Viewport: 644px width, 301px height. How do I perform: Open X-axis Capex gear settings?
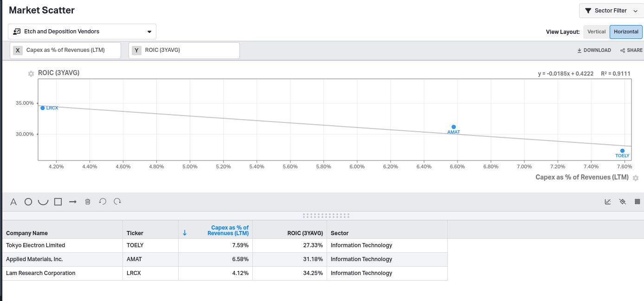click(636, 178)
